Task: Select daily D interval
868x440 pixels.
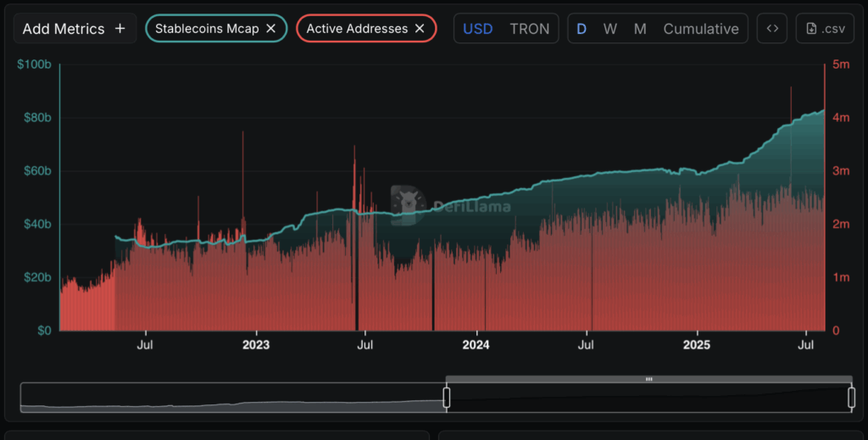Action: click(x=581, y=29)
